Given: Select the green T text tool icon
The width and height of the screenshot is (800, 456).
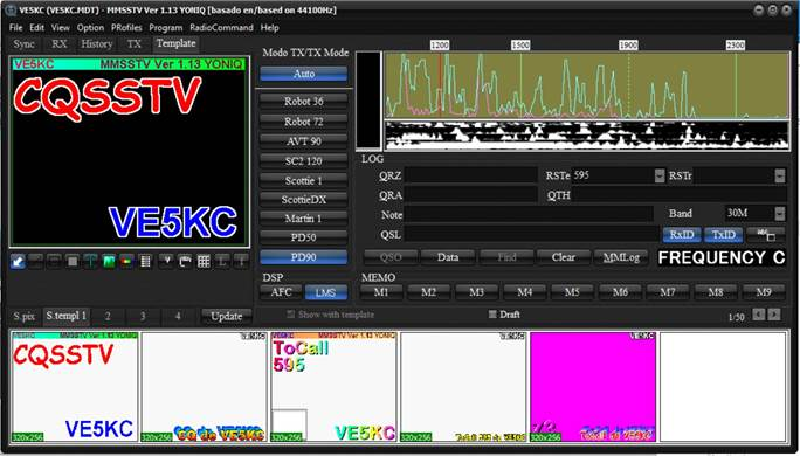Looking at the screenshot, I should coord(91,261).
